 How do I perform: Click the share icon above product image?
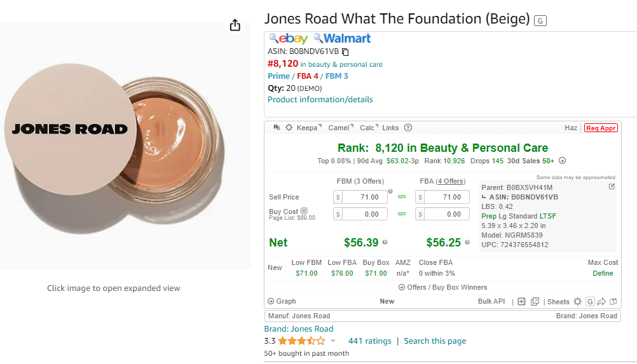(235, 25)
